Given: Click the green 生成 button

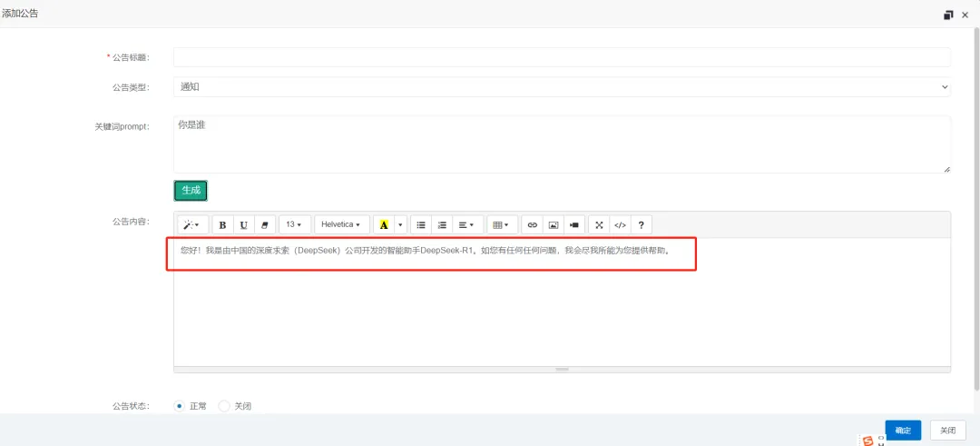Looking at the screenshot, I should (191, 191).
